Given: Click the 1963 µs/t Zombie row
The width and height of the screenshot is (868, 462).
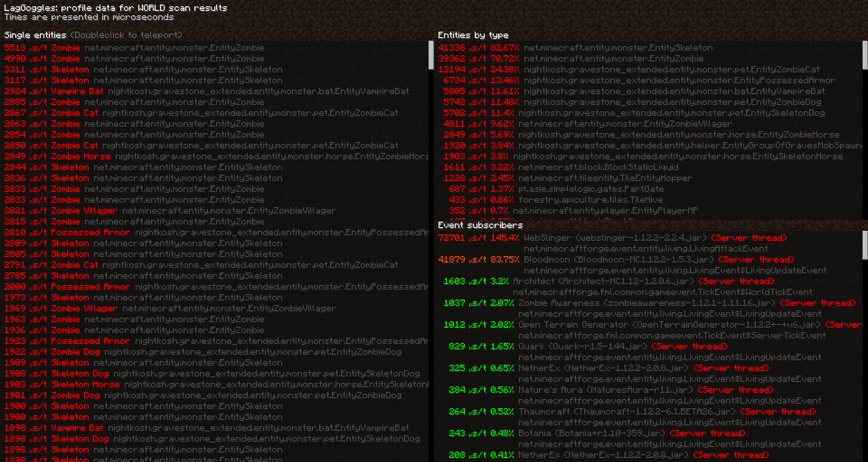Looking at the screenshot, I should [134, 319].
